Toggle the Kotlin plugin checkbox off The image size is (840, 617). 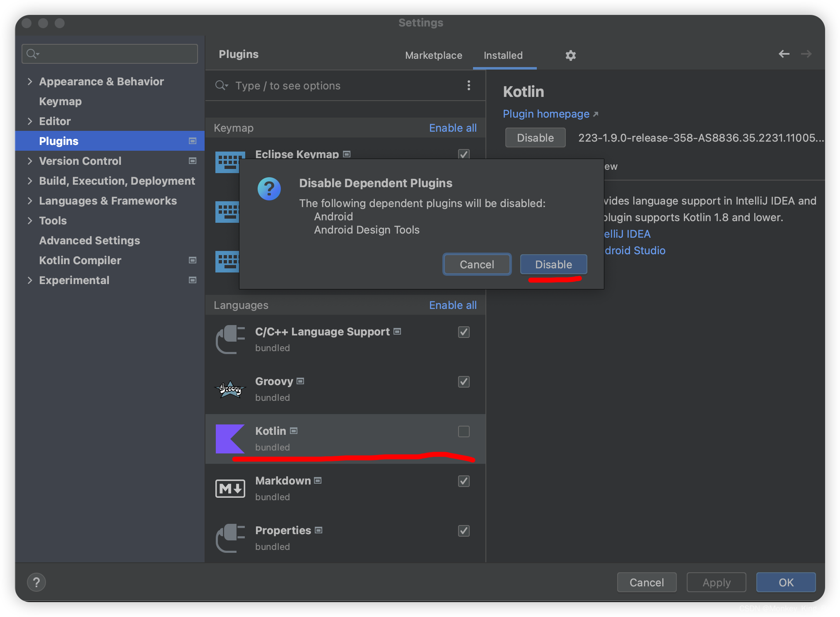coord(464,431)
